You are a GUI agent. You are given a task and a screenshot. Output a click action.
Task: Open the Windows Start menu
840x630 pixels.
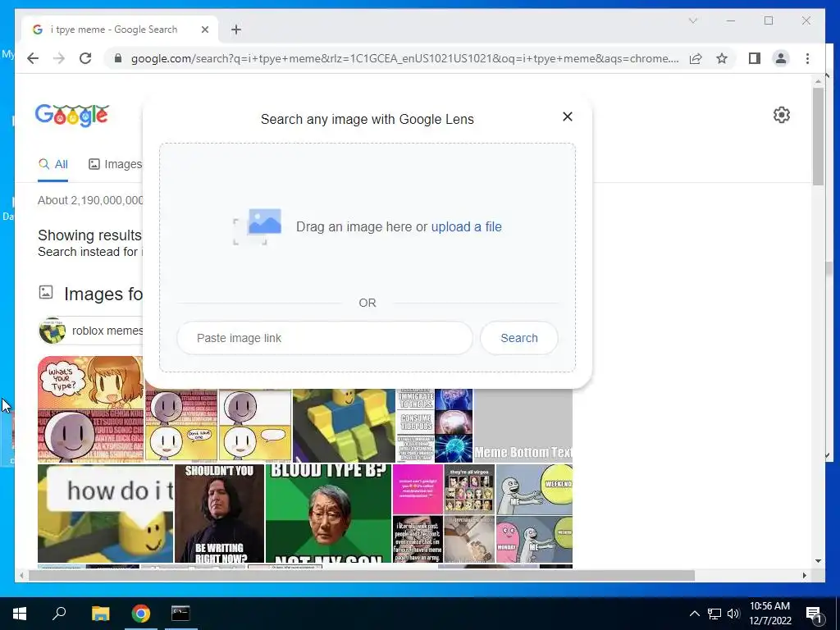click(20, 614)
